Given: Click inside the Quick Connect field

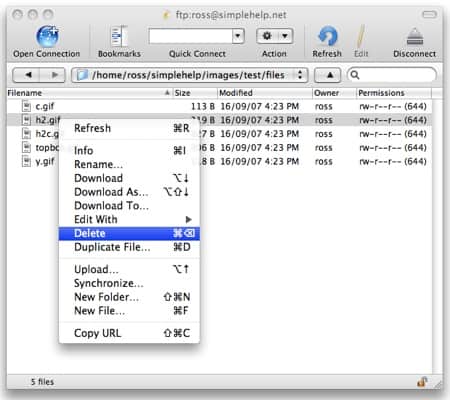Looking at the screenshot, I should coord(191,36).
